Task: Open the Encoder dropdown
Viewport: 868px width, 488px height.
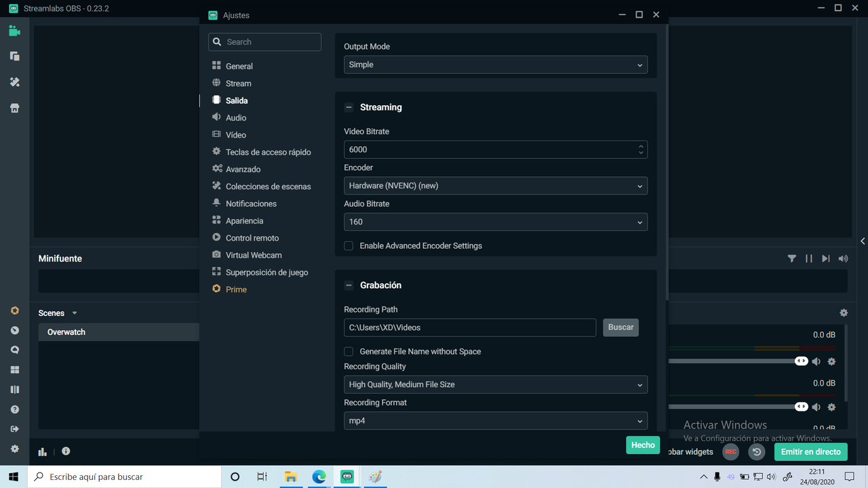Action: tap(496, 185)
